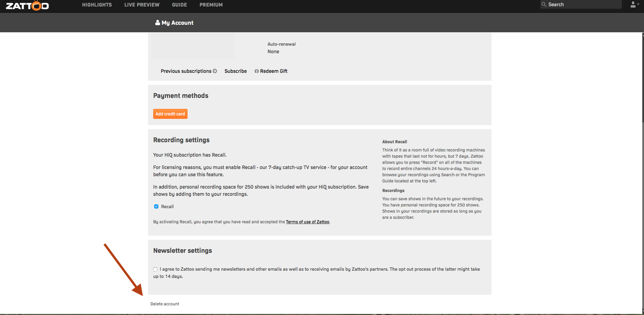Click the Add credit card button
This screenshot has width=644, height=315.
click(170, 114)
